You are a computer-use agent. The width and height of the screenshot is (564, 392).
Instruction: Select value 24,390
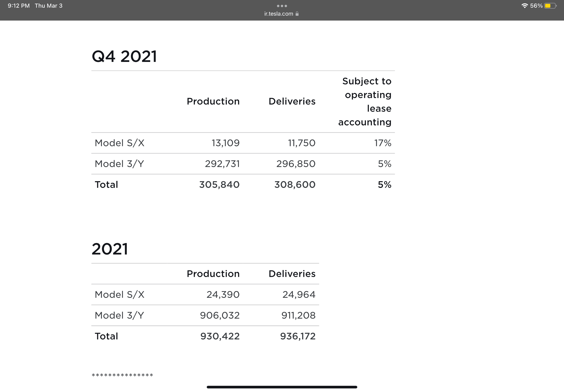pos(223,294)
